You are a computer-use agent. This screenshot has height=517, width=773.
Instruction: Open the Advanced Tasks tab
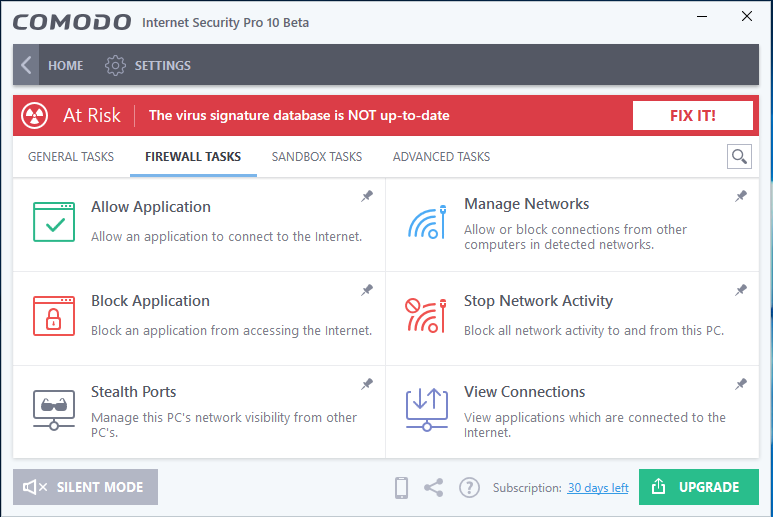pos(441,157)
